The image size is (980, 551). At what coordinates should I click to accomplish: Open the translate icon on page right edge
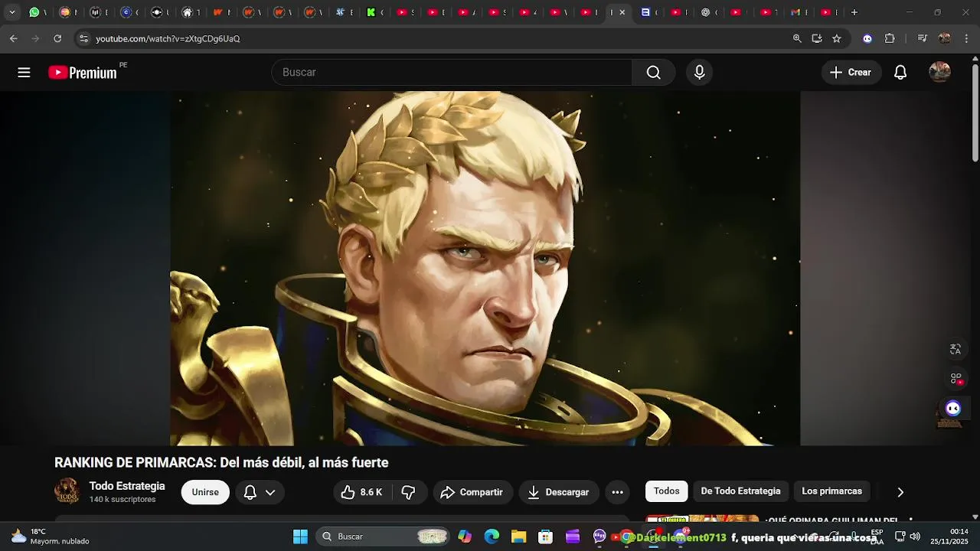(x=955, y=349)
